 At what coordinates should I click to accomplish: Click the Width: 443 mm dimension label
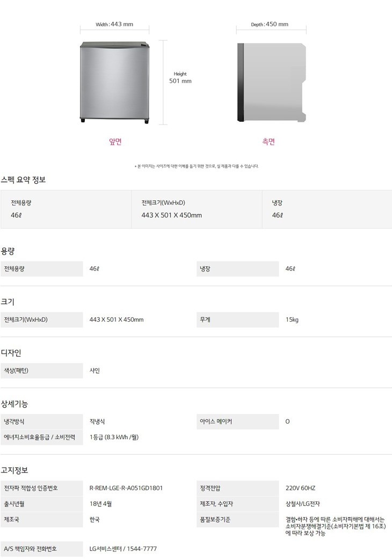(114, 24)
